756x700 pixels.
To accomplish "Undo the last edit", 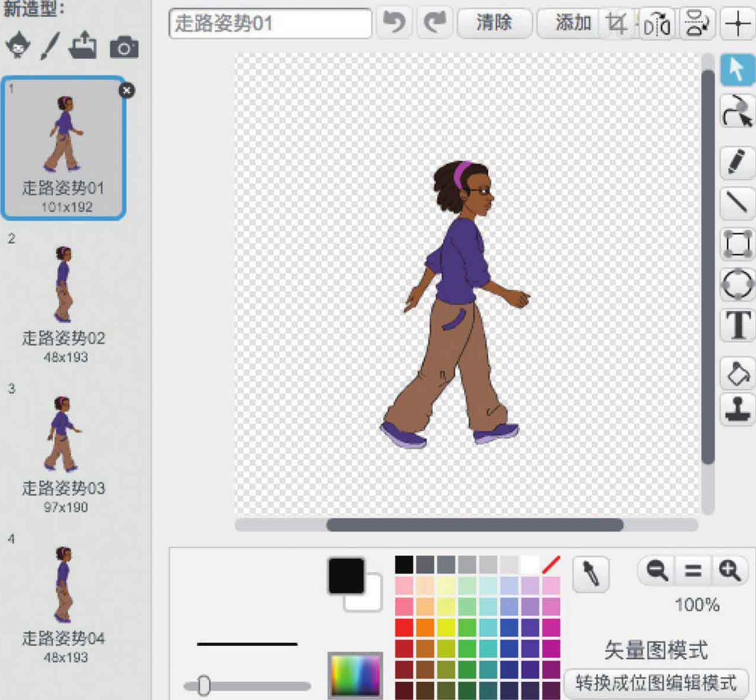I will pyautogui.click(x=394, y=23).
